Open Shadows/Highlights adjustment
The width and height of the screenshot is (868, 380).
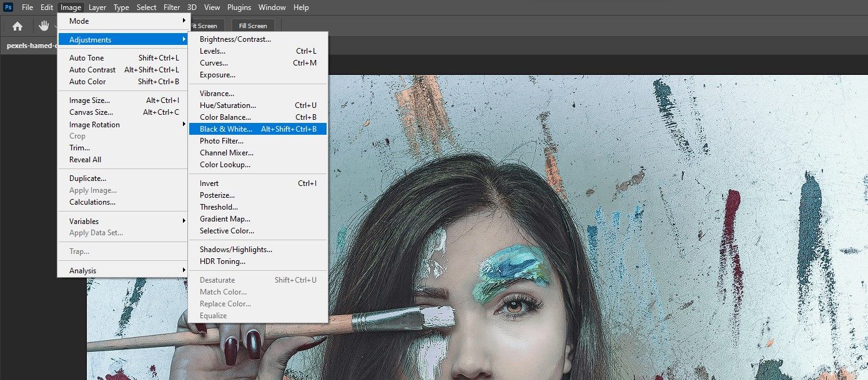pos(258,250)
